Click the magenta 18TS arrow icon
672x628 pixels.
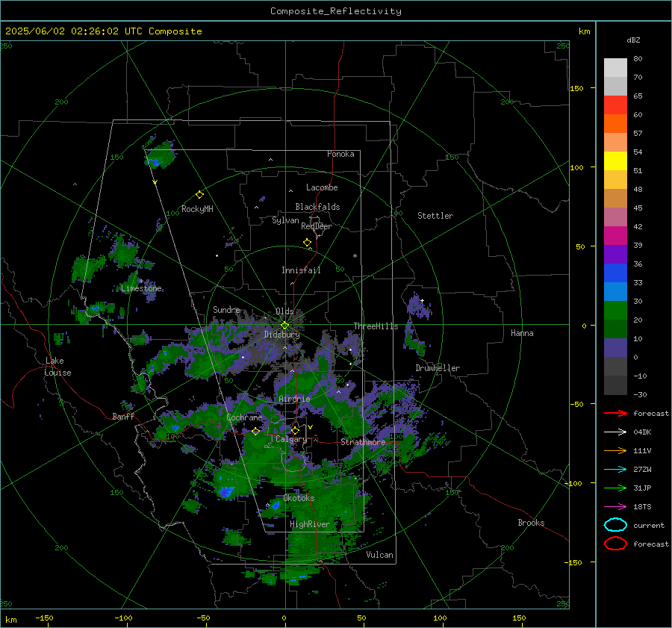[615, 507]
